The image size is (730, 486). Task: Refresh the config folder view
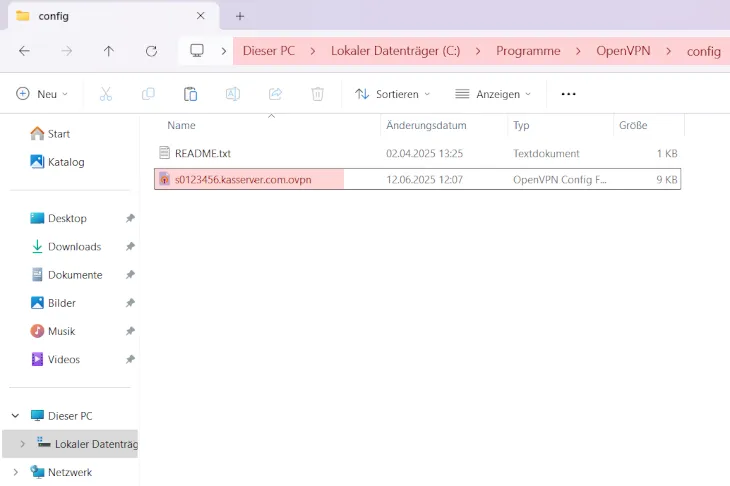point(151,51)
